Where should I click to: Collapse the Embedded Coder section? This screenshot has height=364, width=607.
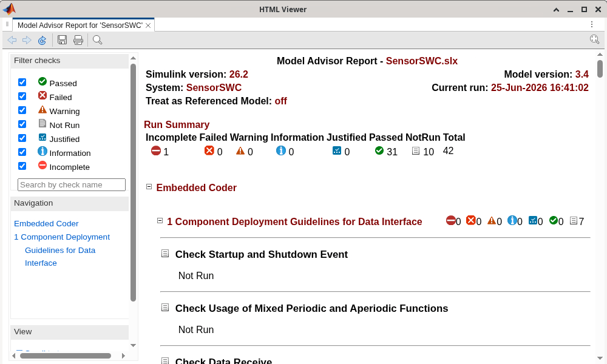pos(149,187)
